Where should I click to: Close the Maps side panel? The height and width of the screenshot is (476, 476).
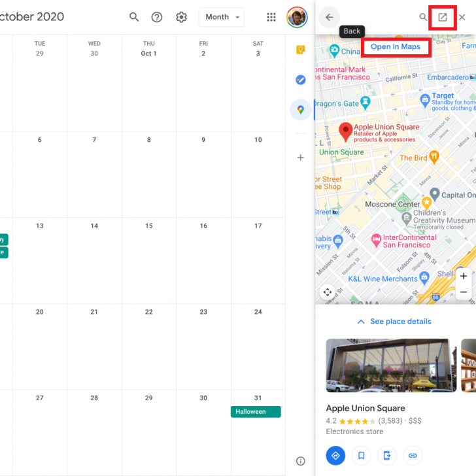(x=462, y=17)
